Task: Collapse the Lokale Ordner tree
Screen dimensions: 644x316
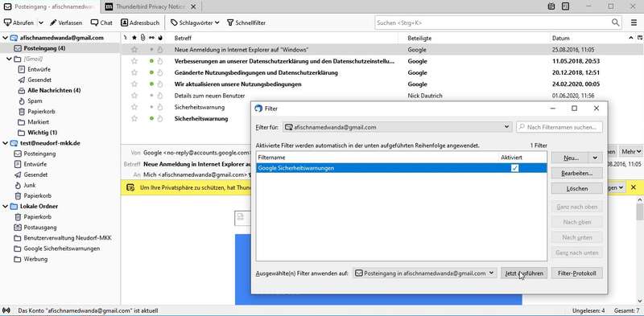Action: (x=5, y=207)
